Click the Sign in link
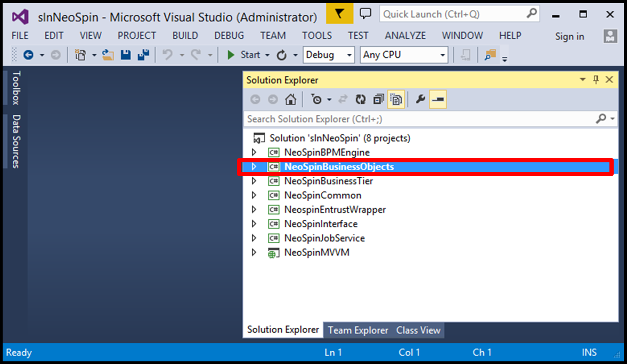The image size is (627, 364). point(569,36)
